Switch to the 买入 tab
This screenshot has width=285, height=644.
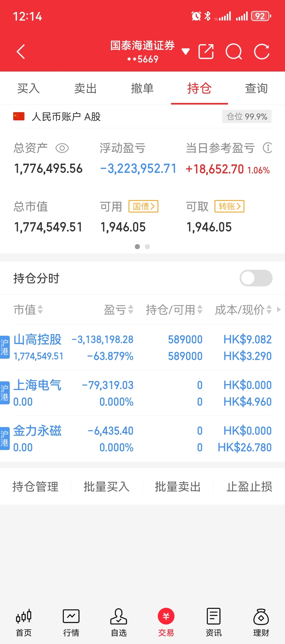[28, 88]
